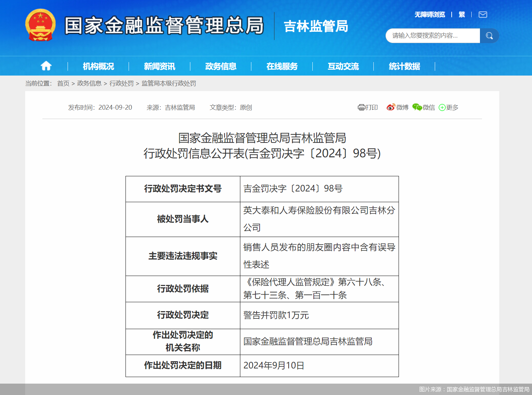Click the article title's first line
The image size is (532, 395).
point(262,138)
